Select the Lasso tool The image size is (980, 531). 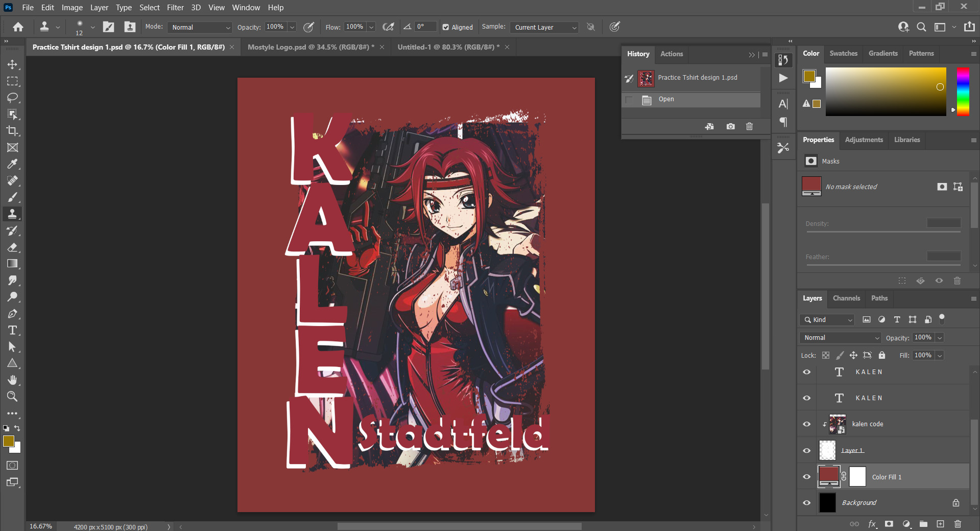(12, 98)
